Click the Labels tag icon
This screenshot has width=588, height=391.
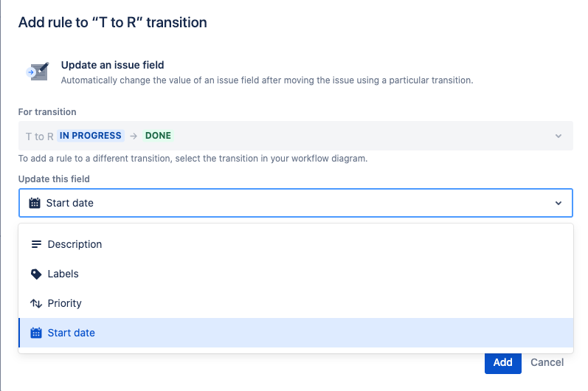[36, 274]
